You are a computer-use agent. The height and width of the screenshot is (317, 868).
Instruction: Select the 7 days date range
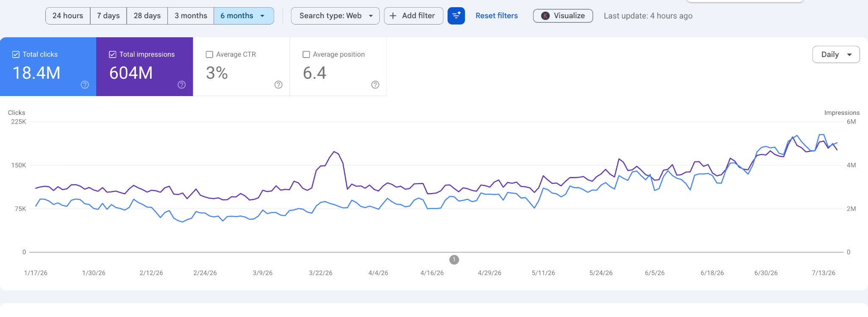click(108, 16)
